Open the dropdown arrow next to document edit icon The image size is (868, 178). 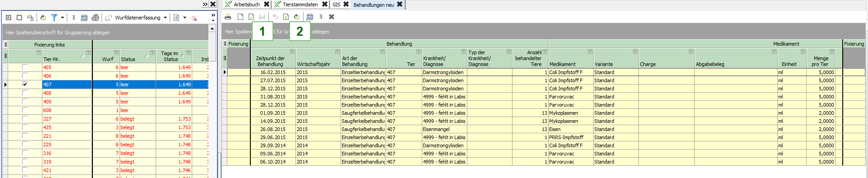click(185, 18)
